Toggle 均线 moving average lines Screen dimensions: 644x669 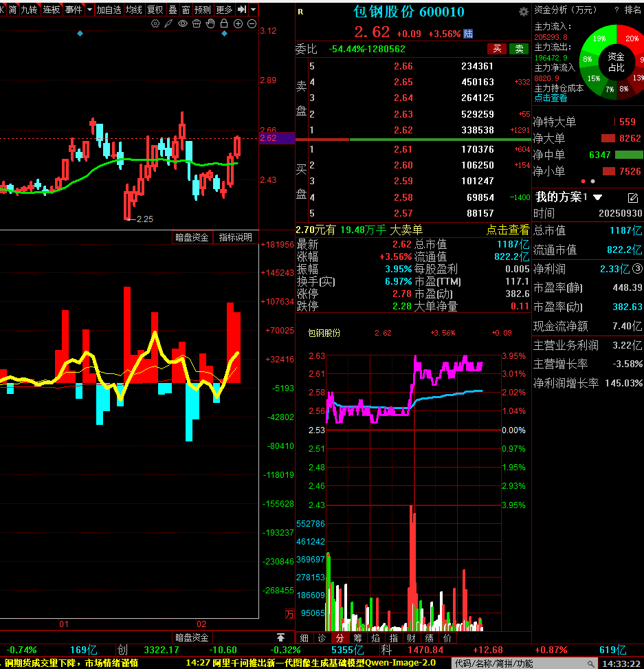pyautogui.click(x=134, y=10)
